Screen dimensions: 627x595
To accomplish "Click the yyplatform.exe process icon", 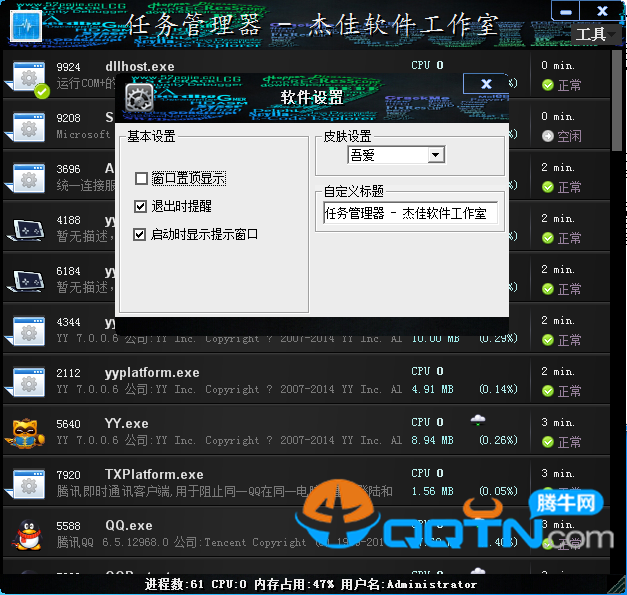I will (25, 381).
